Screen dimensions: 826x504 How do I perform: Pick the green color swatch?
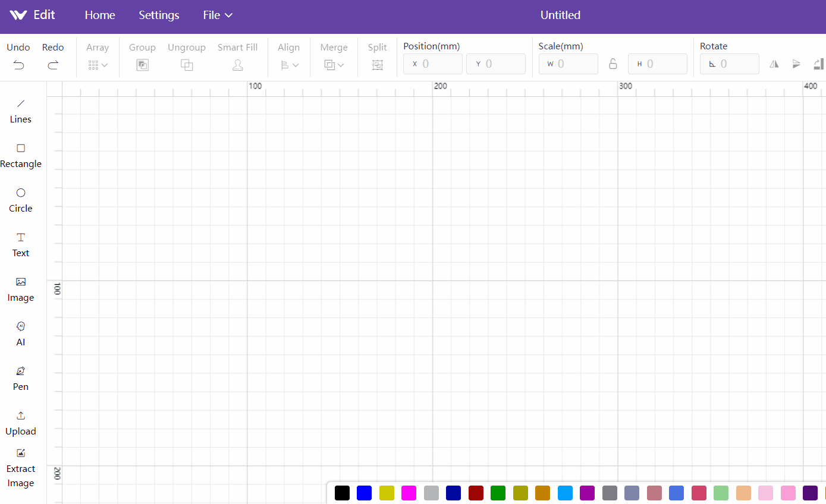pyautogui.click(x=498, y=493)
